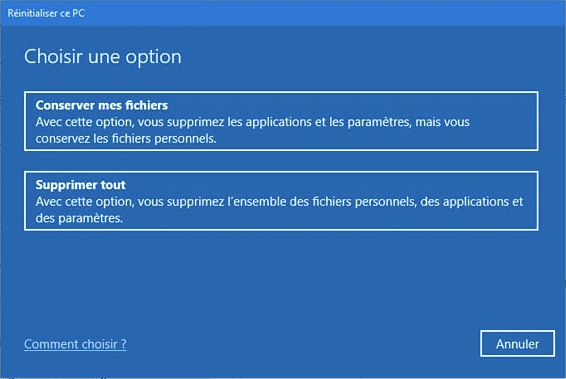Click the 'ce PC' text in the window title
This screenshot has width=566, height=379.
72,13
